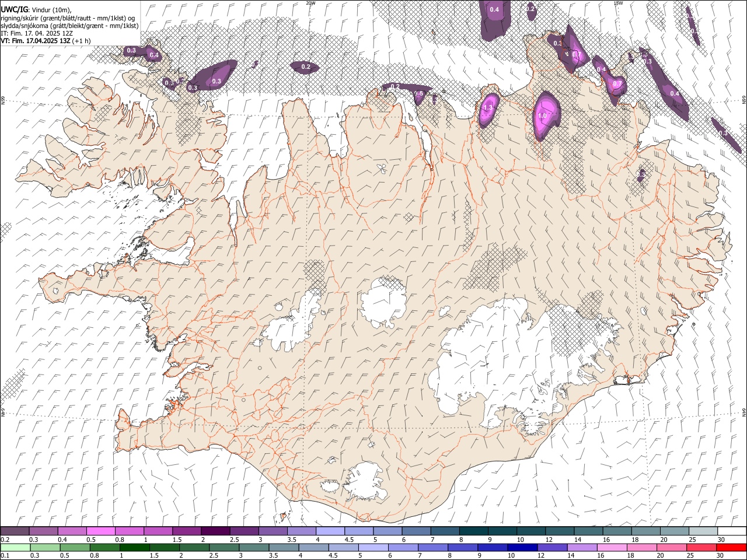The height and width of the screenshot is (560, 747).
Task: Pick the light pink rain-scale swatch labeled 16
Action: [612, 547]
